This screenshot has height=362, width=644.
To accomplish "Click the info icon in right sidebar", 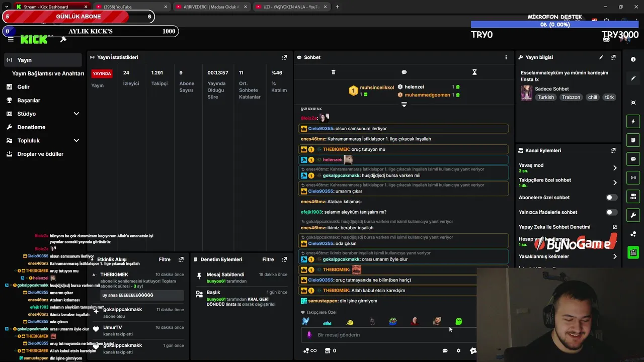I will pos(633,59).
